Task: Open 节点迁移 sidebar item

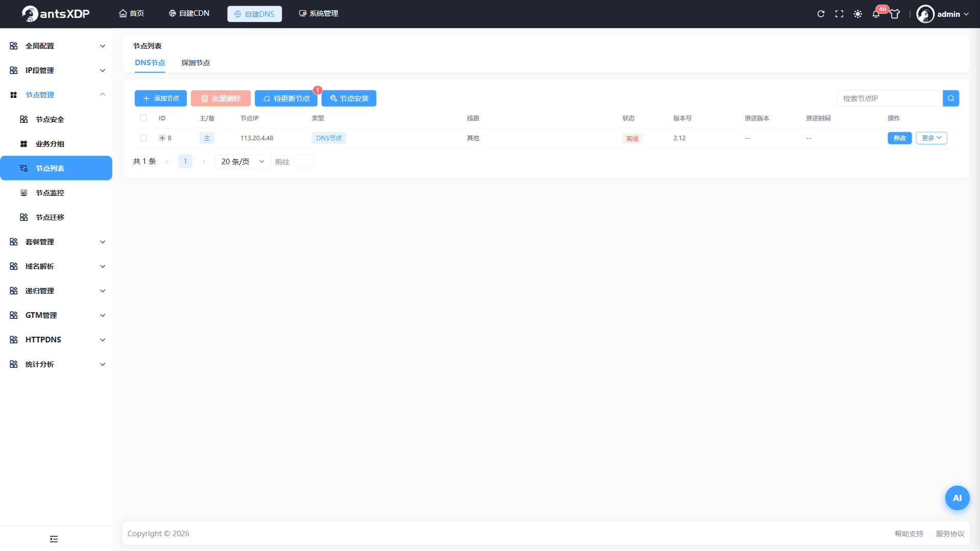Action: point(56,217)
